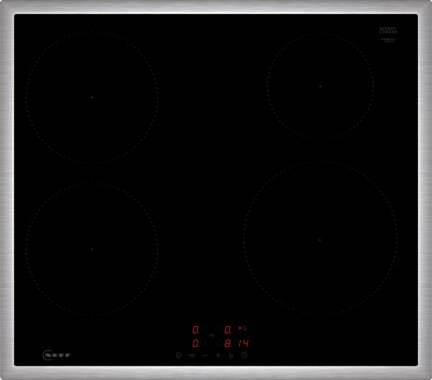The height and width of the screenshot is (380, 432).
Task: Touch the childproof lock key icon
Action: (x=192, y=355)
